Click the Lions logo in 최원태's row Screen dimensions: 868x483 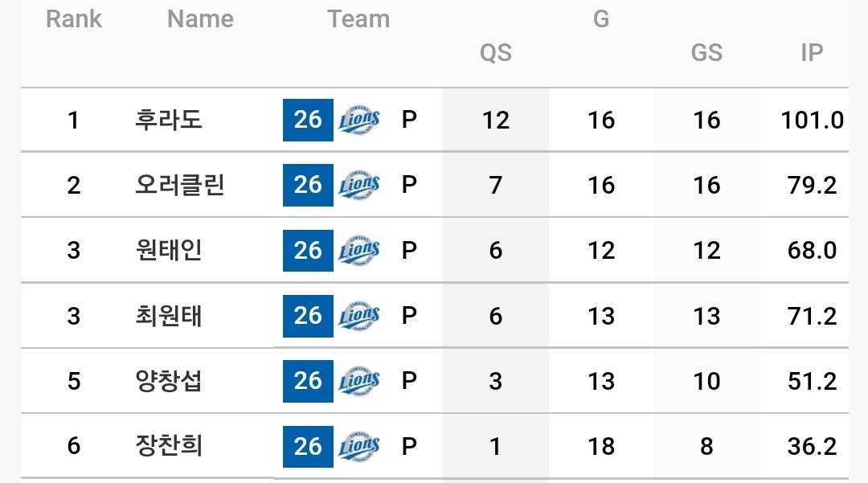(x=358, y=316)
